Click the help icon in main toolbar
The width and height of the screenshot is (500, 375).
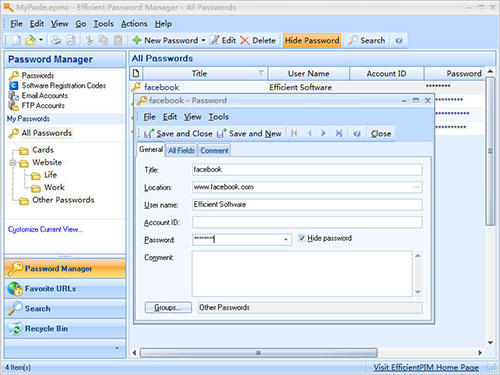tap(399, 41)
